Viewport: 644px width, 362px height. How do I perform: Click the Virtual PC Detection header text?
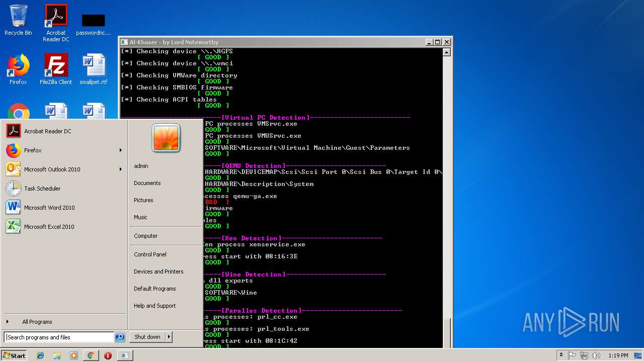point(266,118)
